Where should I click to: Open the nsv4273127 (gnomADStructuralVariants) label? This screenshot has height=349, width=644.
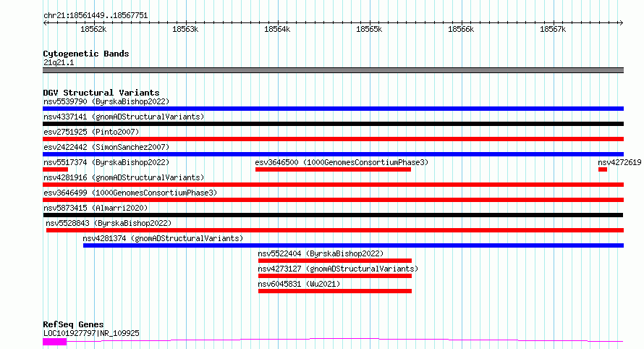tap(338, 269)
